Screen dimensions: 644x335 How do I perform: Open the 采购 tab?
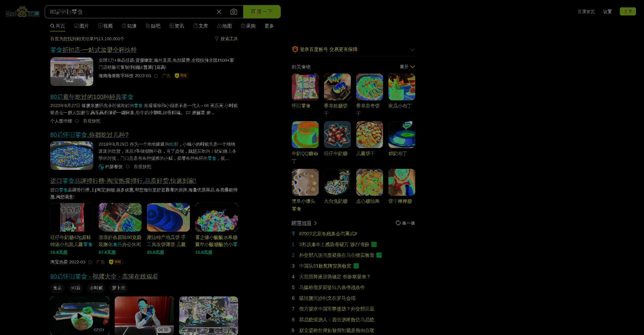(248, 26)
